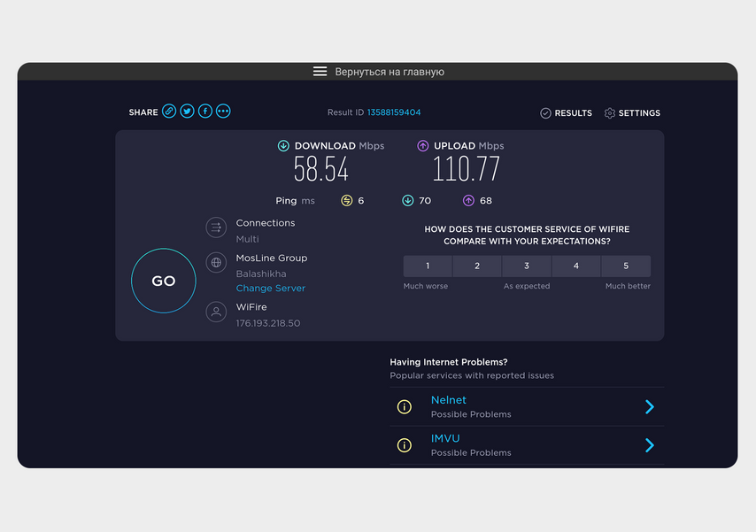Share result on Twitter icon
The width and height of the screenshot is (756, 532).
(x=187, y=112)
